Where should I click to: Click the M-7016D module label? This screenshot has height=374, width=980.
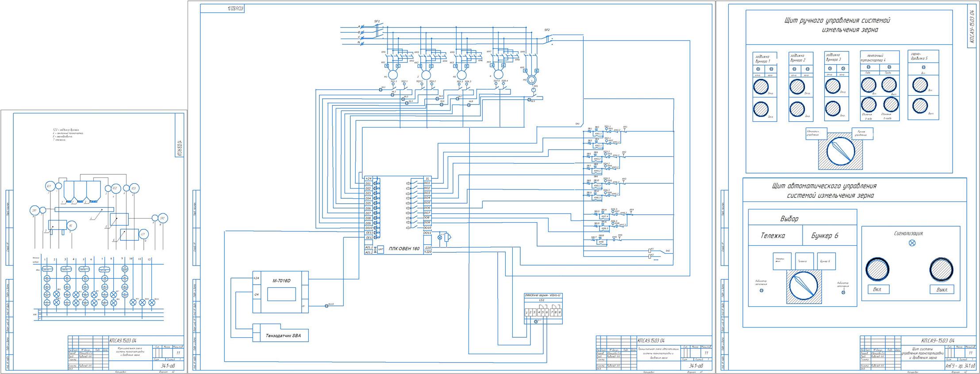point(281,280)
